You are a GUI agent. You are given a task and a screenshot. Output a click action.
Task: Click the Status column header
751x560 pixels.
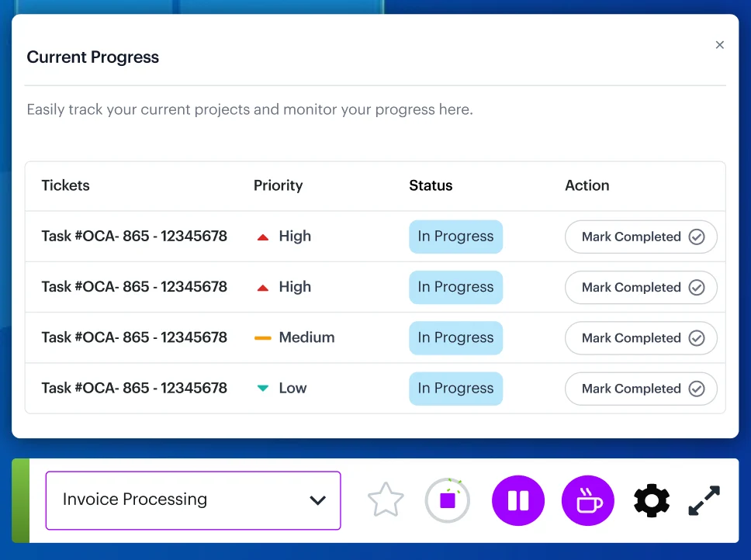pyautogui.click(x=431, y=185)
